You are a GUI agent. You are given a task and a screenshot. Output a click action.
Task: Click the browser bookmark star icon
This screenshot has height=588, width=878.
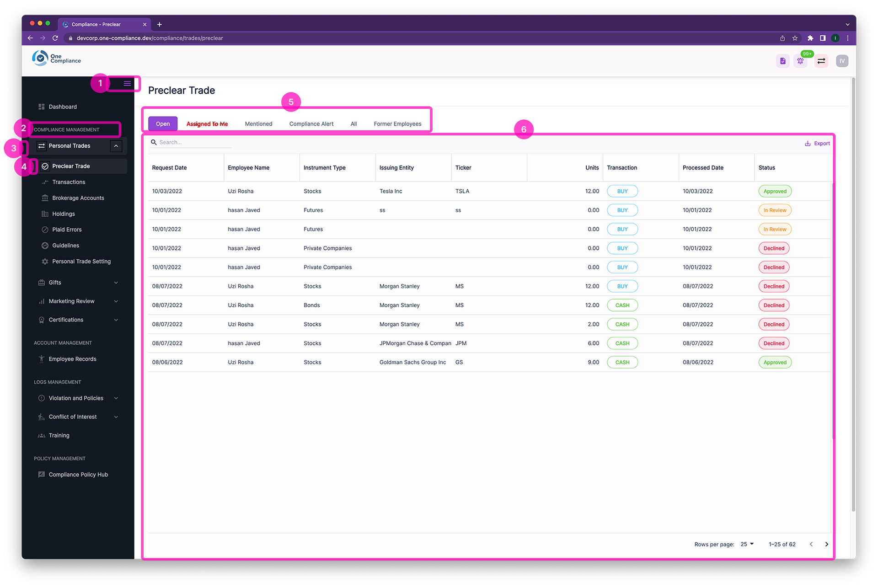point(795,38)
